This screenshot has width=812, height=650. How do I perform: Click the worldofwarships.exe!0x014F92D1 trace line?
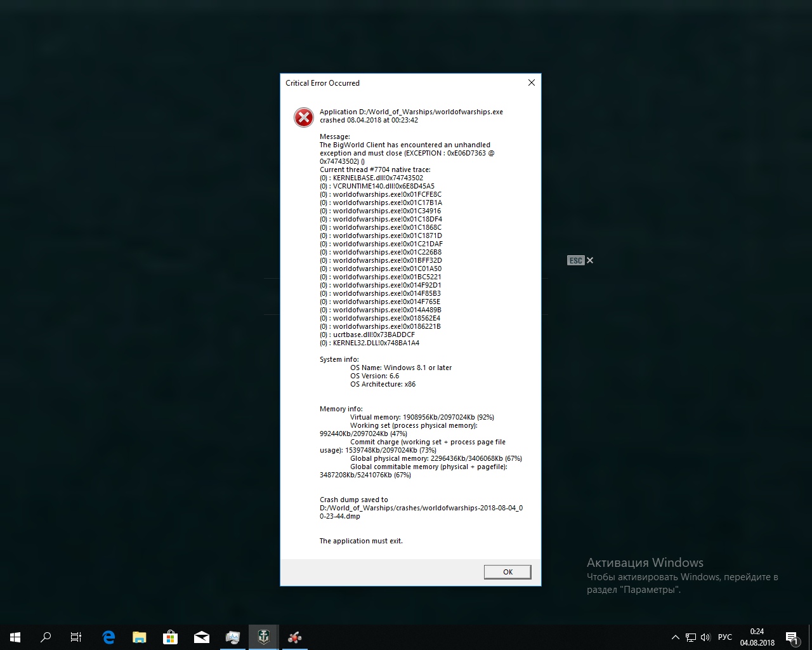tap(381, 285)
